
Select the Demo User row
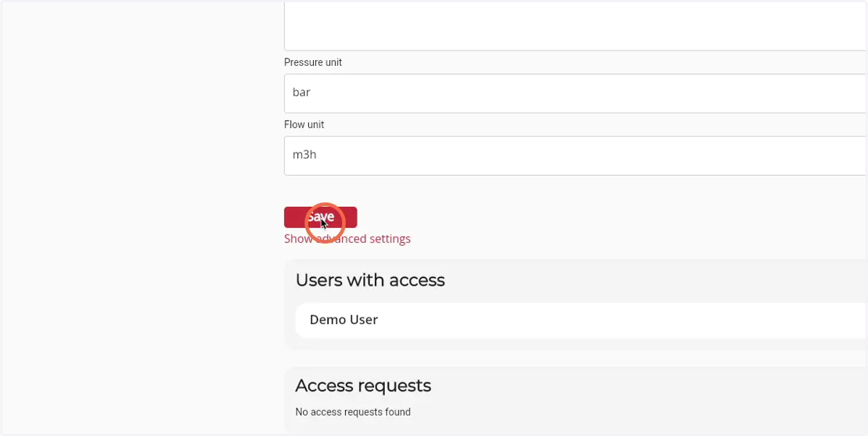click(x=582, y=320)
